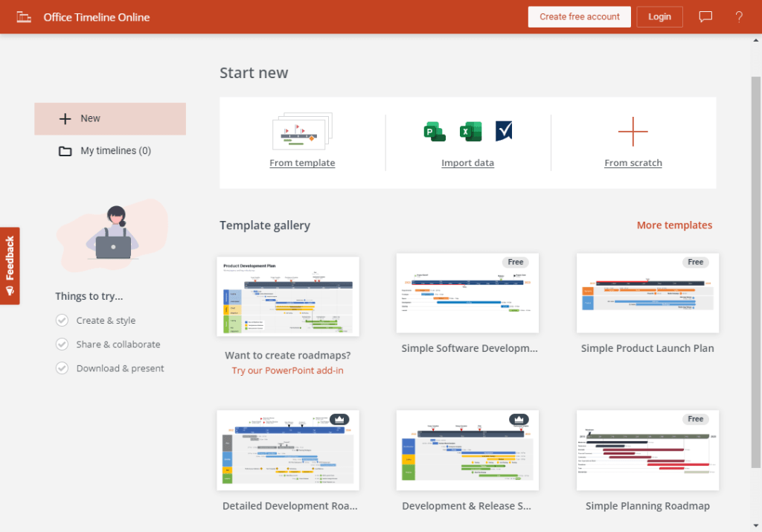Viewport: 762px width, 532px height.
Task: Click the Create free account button
Action: pos(579,16)
